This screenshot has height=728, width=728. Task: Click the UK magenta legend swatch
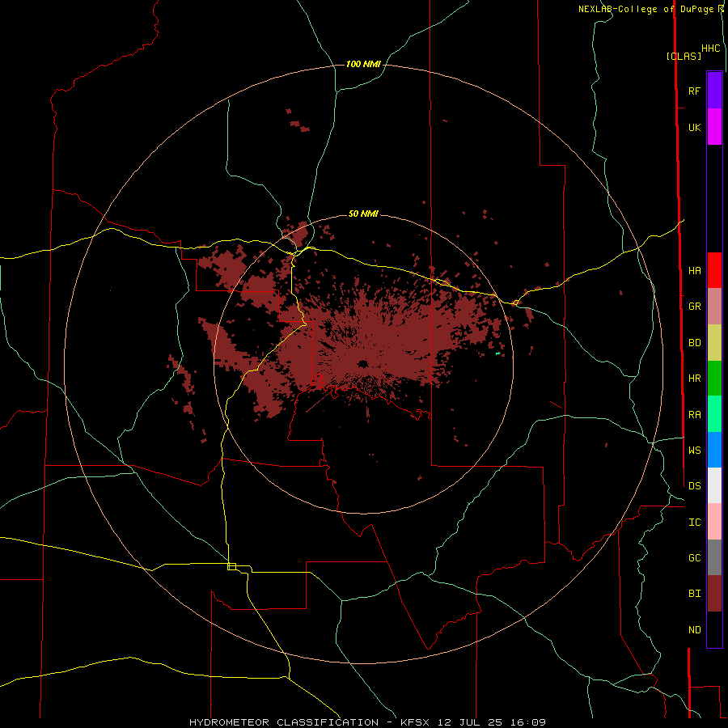coord(714,127)
